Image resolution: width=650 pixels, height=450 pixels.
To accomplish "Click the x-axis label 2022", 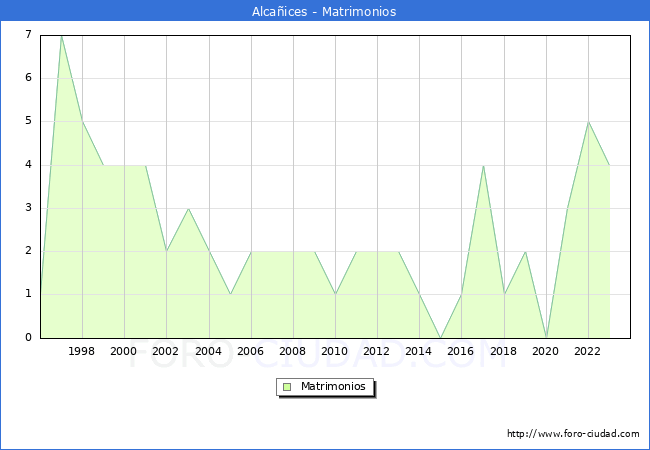I will click(x=587, y=351).
